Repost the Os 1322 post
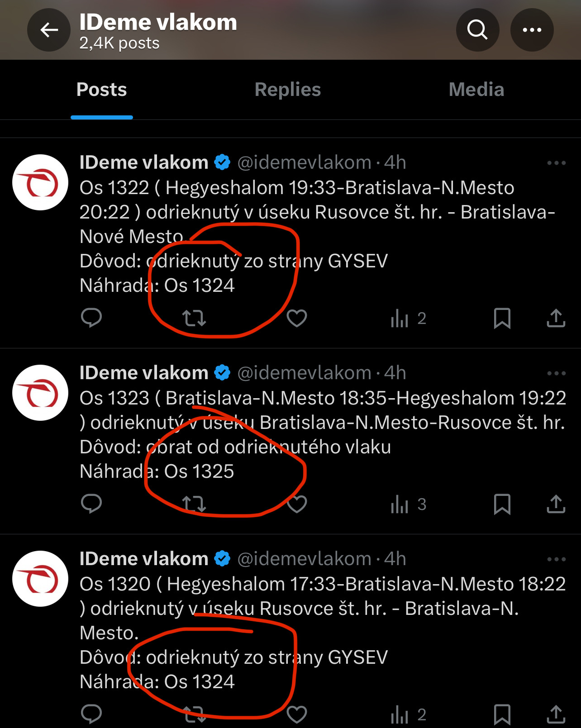This screenshot has height=728, width=581. point(194,318)
